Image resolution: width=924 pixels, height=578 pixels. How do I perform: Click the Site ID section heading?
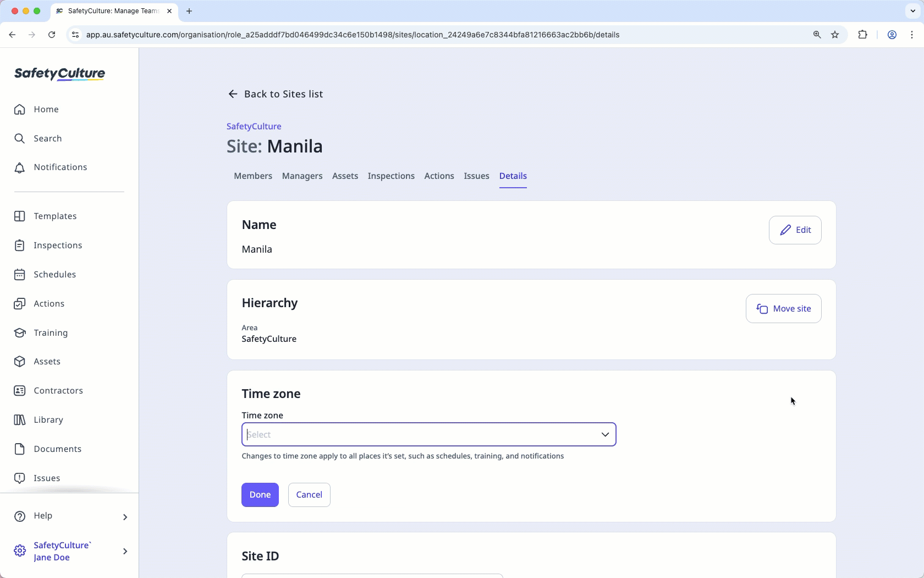click(261, 557)
